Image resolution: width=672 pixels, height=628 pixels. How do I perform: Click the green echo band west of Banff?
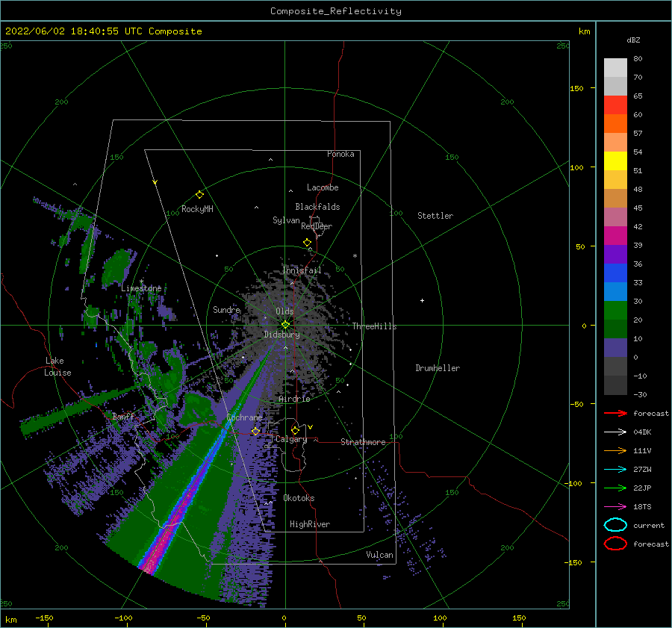tap(79, 409)
